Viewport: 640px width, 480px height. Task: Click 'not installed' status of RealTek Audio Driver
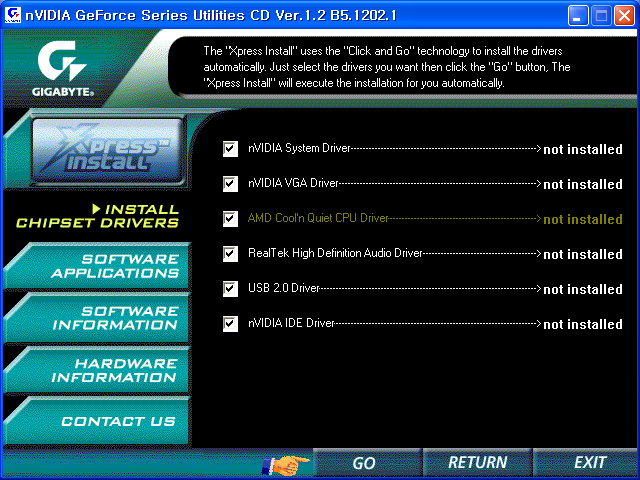[x=583, y=254]
